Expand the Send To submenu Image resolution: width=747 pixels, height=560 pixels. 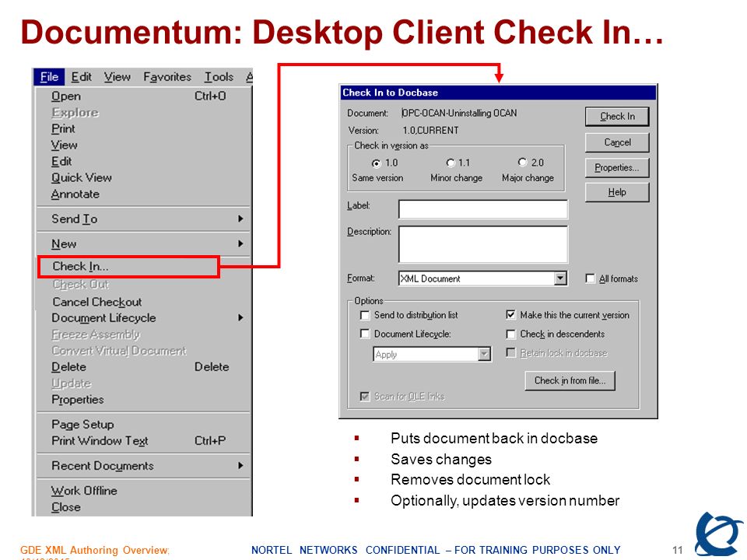143,219
